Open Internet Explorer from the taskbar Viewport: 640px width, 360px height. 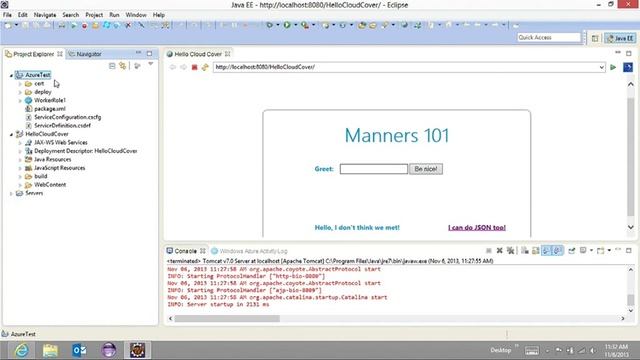pyautogui.click(x=21, y=350)
